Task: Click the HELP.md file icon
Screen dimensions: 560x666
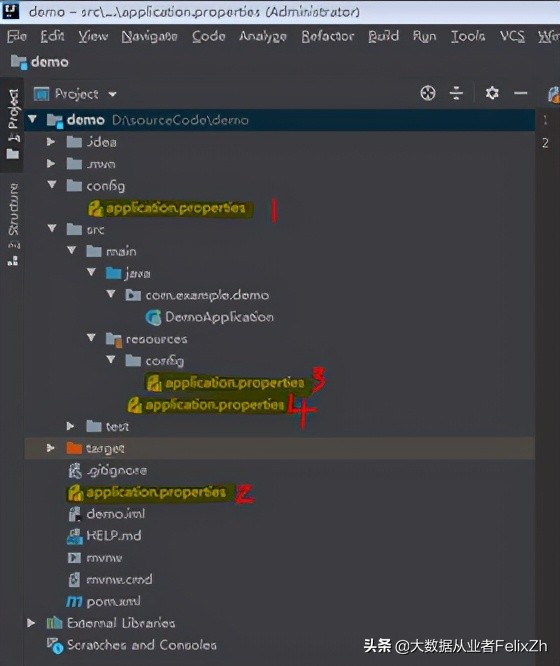Action: click(x=75, y=536)
